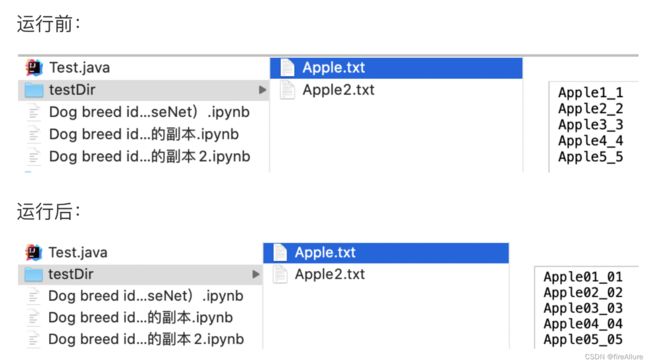Select bottom Dog breed id...的副本 2.ipynb file
The width and height of the screenshot is (650, 364).
[141, 339]
